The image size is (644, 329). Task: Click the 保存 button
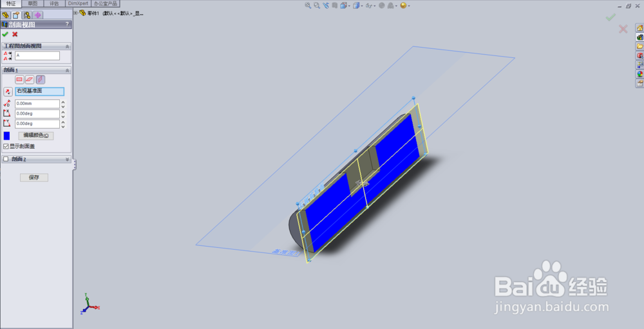(x=34, y=178)
